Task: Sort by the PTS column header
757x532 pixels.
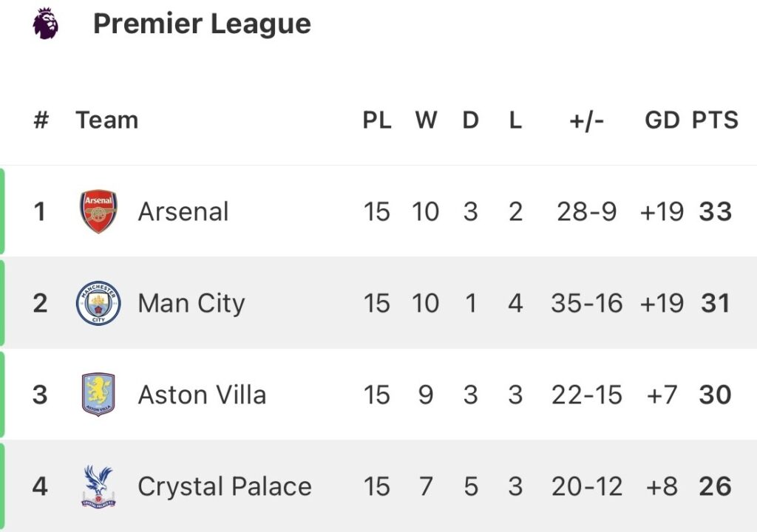Action: point(715,120)
